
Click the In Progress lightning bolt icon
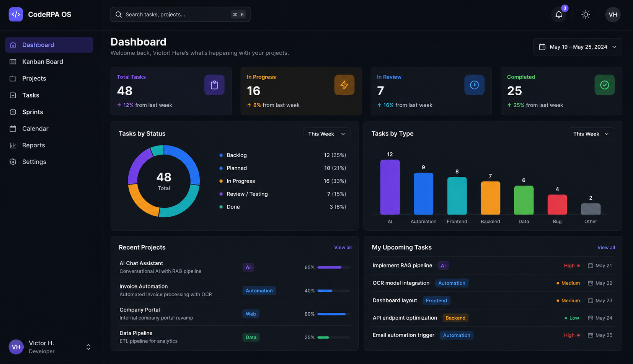tap(344, 85)
